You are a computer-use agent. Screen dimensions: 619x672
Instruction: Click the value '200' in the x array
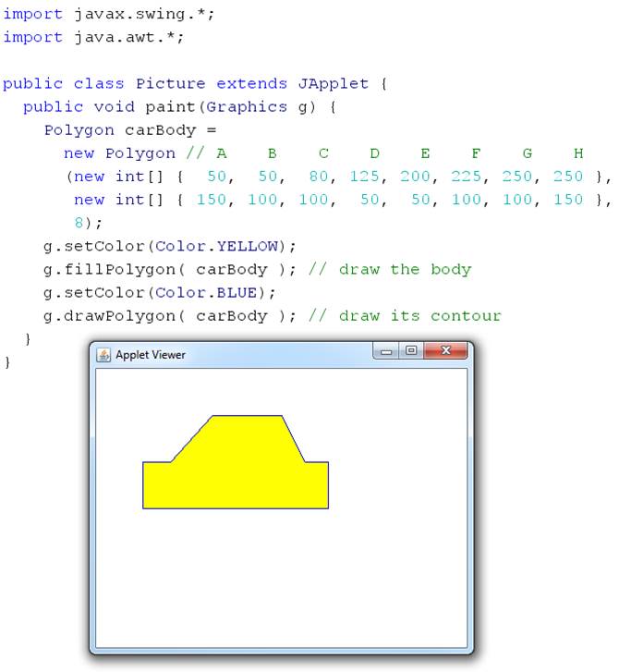(415, 177)
